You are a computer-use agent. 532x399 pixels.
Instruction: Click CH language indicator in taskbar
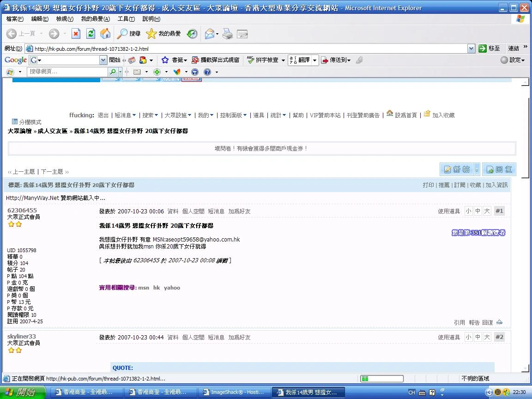coord(411,393)
